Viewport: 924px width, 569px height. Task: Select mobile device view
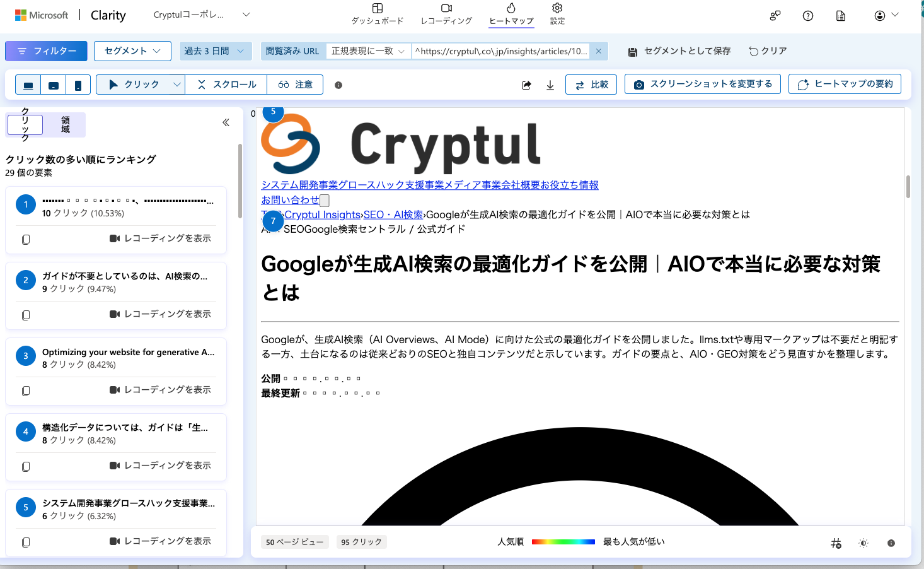(78, 85)
